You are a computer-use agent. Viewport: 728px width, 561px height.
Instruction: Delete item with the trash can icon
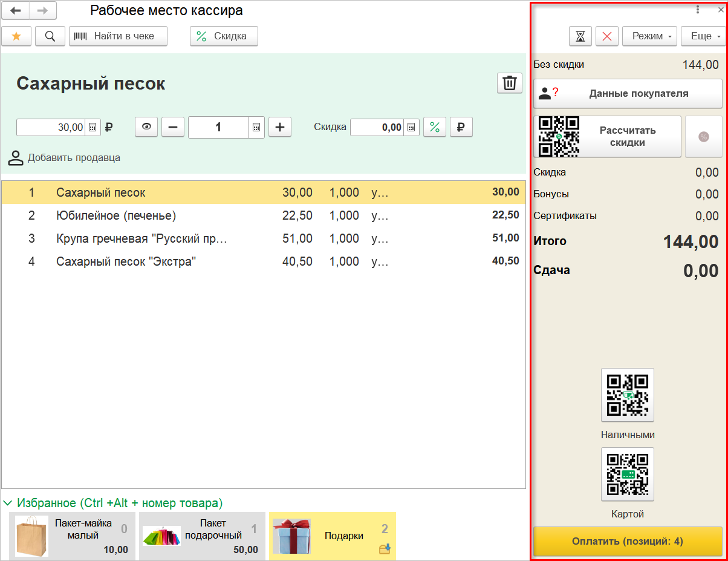pyautogui.click(x=510, y=83)
